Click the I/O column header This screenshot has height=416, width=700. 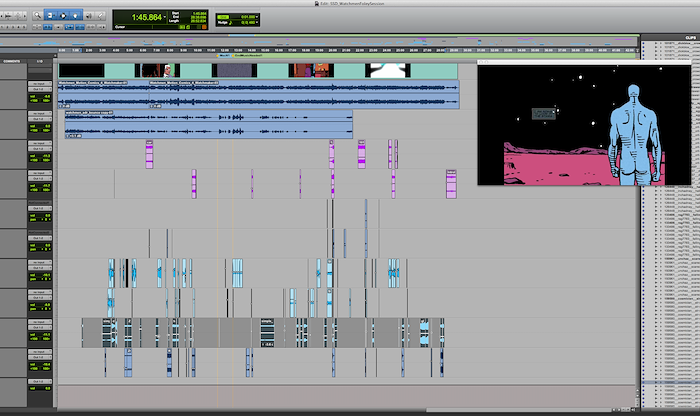[40, 61]
